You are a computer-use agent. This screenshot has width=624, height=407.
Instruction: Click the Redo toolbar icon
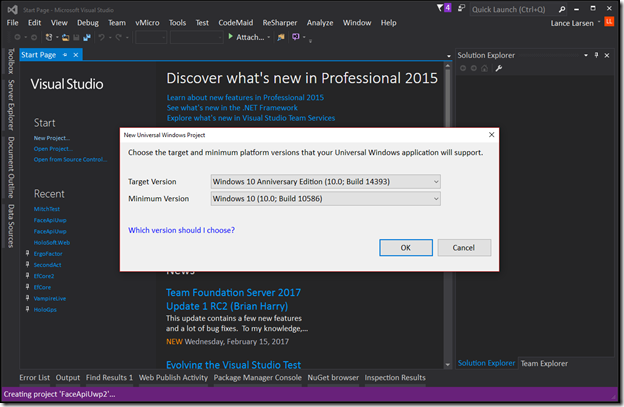[118, 37]
